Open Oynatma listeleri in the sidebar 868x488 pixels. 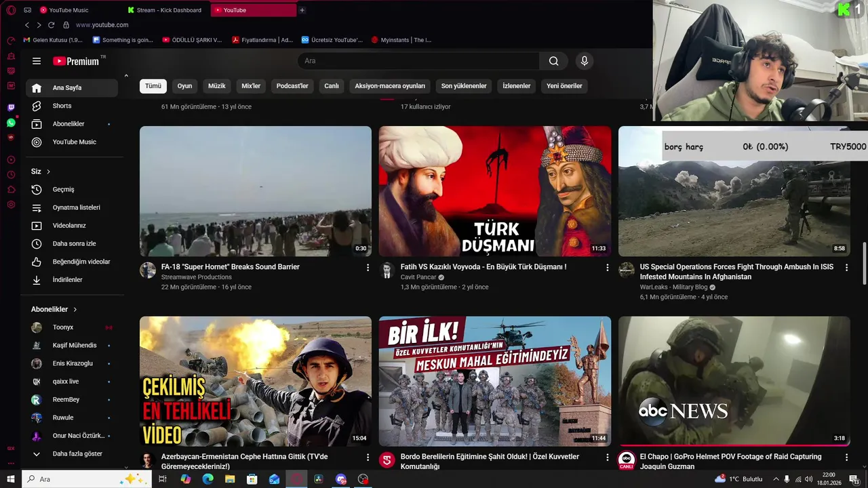coord(72,207)
